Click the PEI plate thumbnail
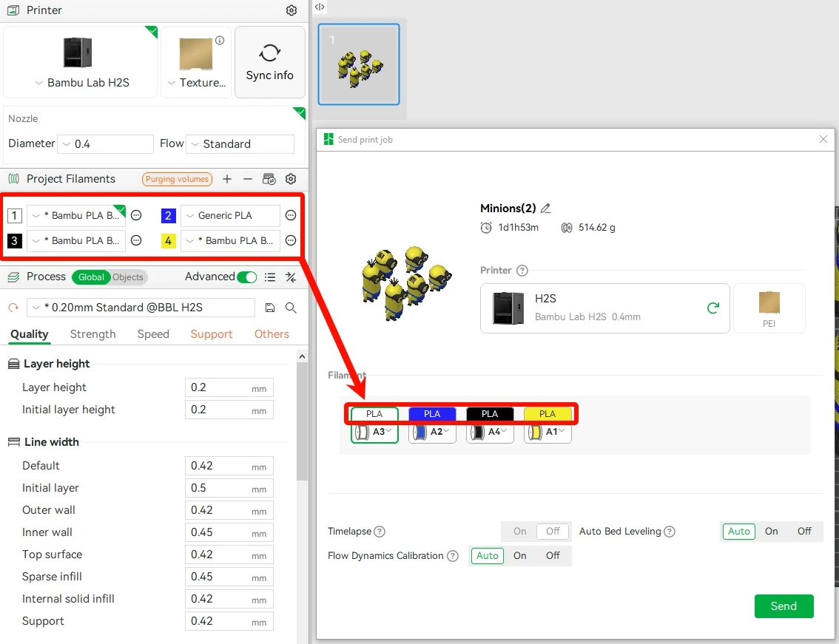 click(x=769, y=308)
